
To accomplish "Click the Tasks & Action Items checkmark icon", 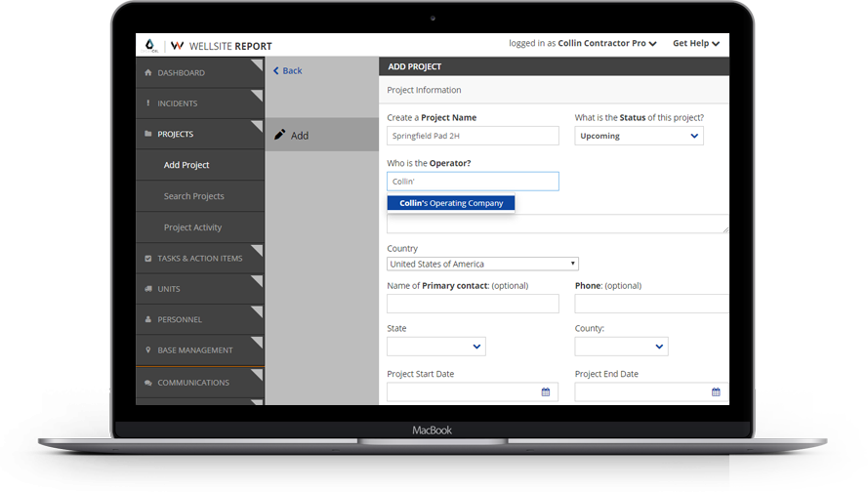I will pos(148,259).
